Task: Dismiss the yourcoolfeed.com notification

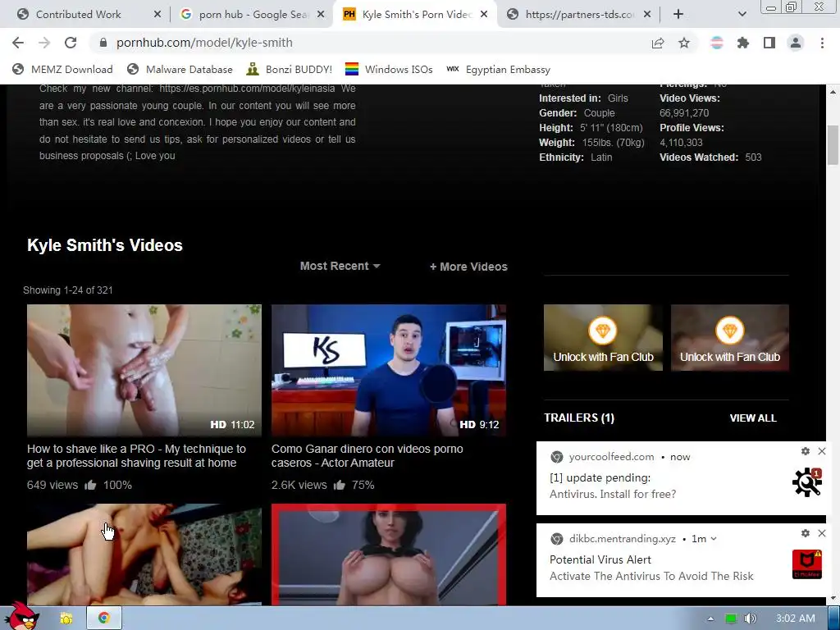Action: pyautogui.click(x=822, y=451)
